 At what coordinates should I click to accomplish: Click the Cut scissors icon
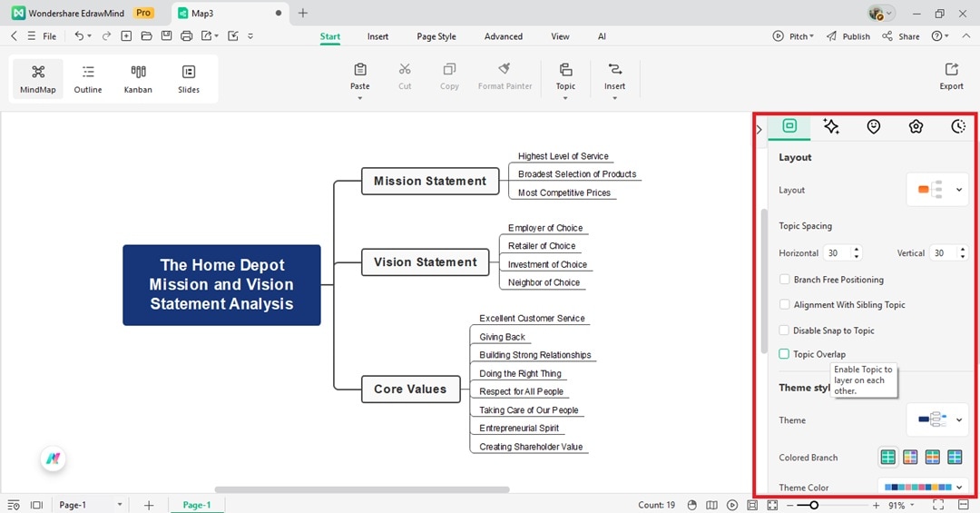(405, 69)
